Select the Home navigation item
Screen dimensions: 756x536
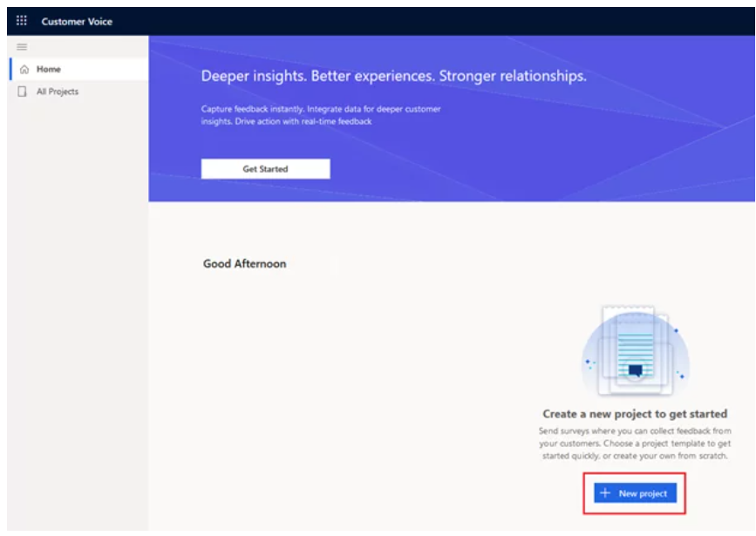click(x=79, y=69)
